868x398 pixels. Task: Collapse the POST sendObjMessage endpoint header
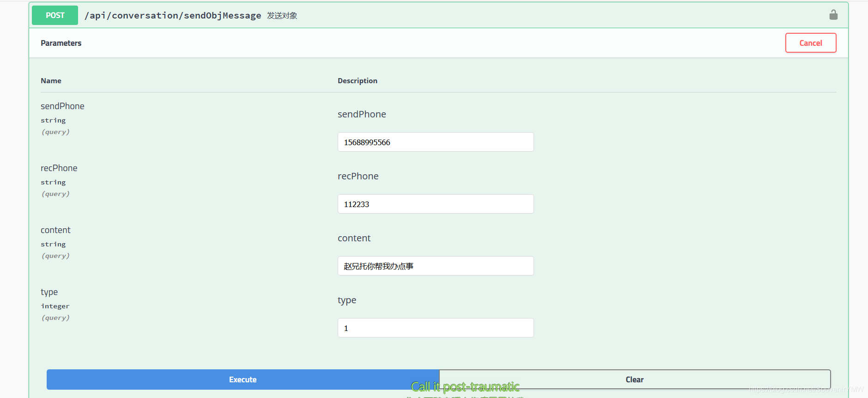[x=439, y=15]
